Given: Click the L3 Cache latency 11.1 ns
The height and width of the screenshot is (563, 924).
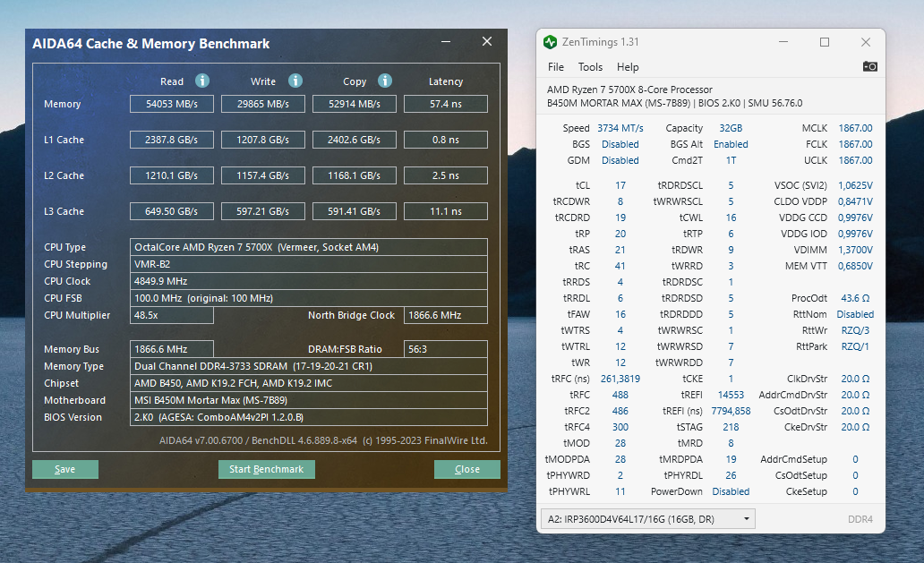Looking at the screenshot, I should (x=446, y=211).
